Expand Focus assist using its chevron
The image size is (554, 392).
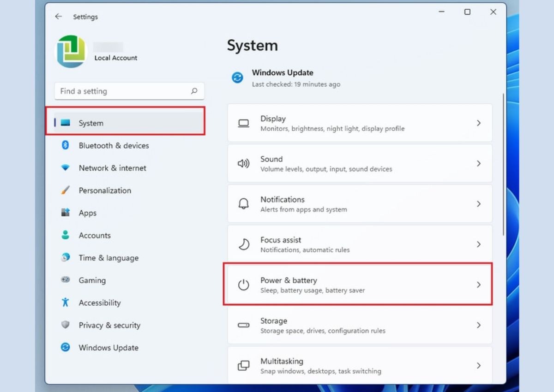coord(479,244)
